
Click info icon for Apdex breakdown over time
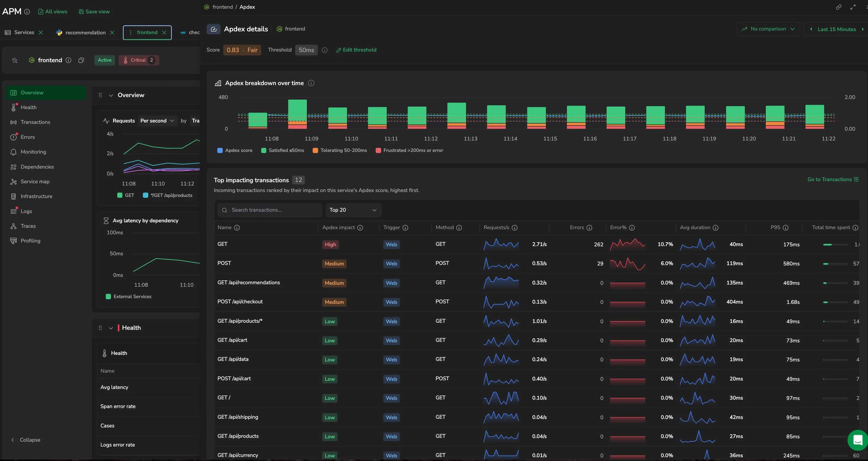tap(311, 83)
